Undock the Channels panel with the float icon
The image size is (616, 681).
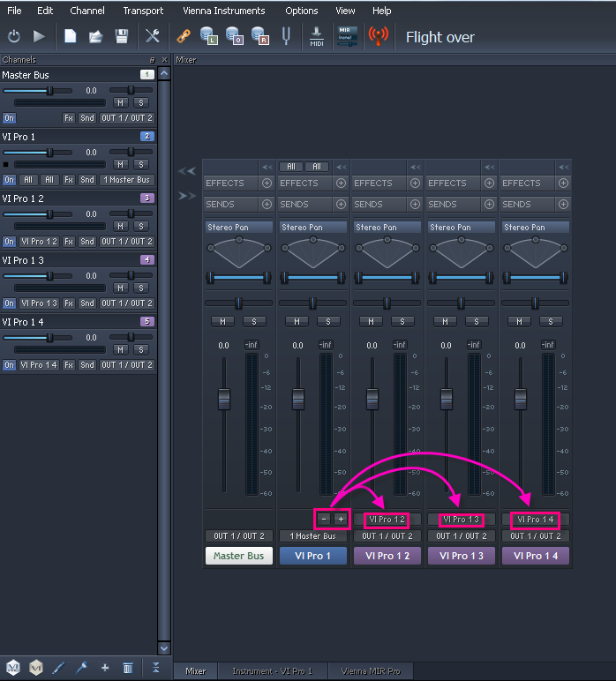click(x=152, y=60)
